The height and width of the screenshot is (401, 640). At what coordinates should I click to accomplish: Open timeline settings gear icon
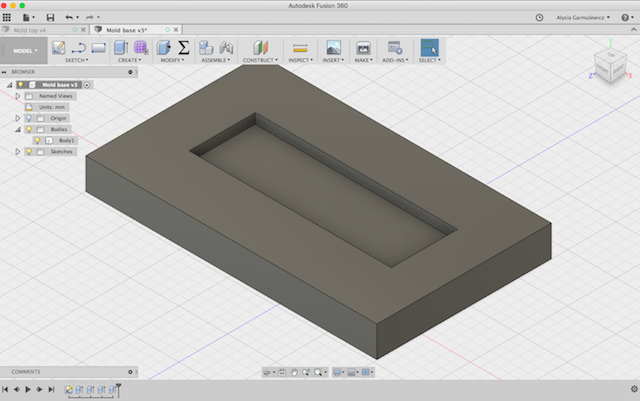634,389
